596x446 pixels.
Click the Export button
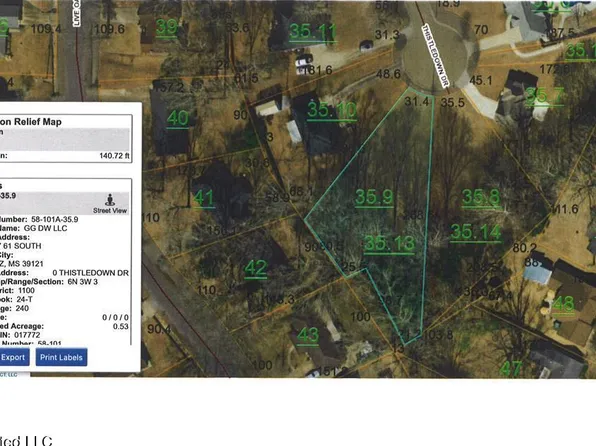13,357
